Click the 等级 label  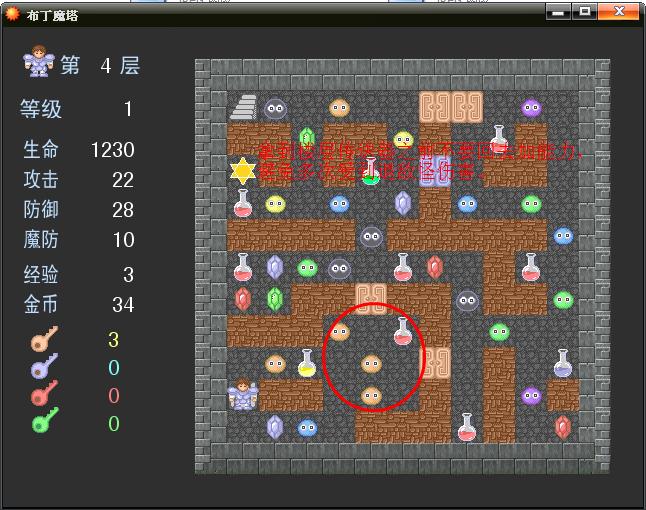pos(41,109)
